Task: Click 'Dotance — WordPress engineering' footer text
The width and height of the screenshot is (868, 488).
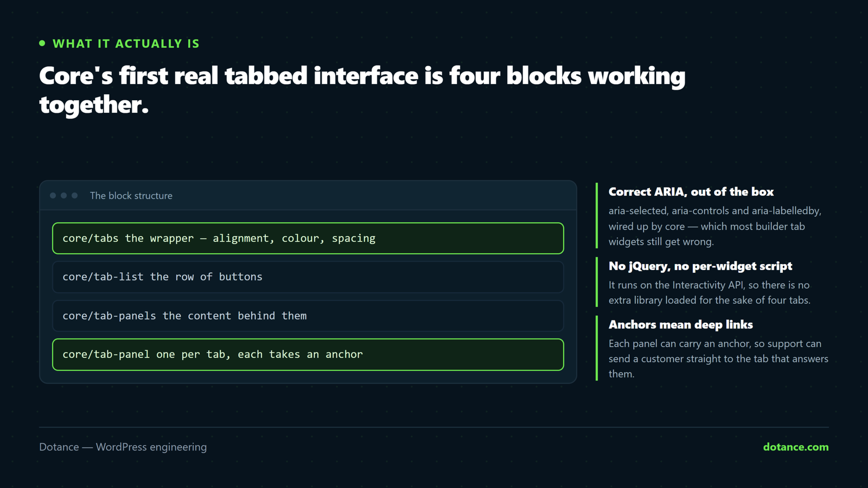Action: pyautogui.click(x=123, y=447)
